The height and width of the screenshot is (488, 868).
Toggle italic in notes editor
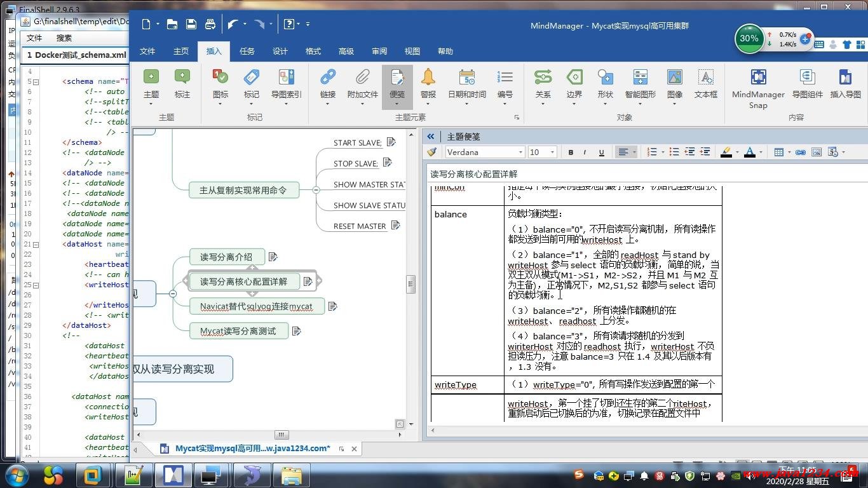click(x=585, y=152)
